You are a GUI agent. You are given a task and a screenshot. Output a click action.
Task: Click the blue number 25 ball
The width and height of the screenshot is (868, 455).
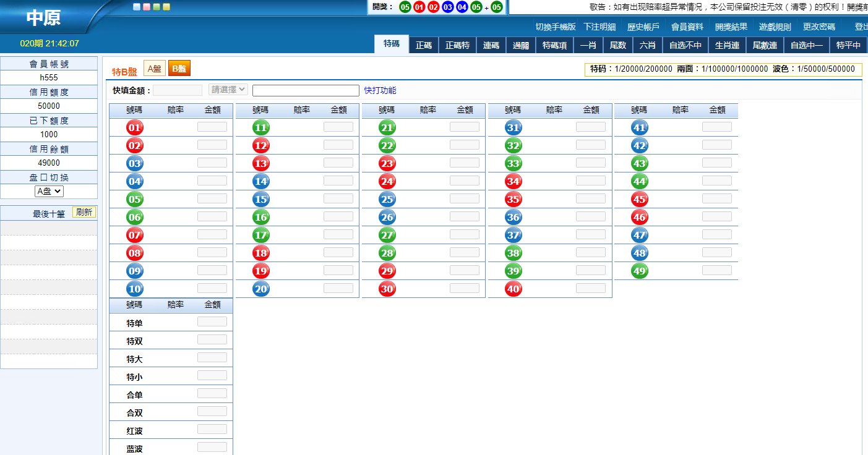pyautogui.click(x=387, y=200)
